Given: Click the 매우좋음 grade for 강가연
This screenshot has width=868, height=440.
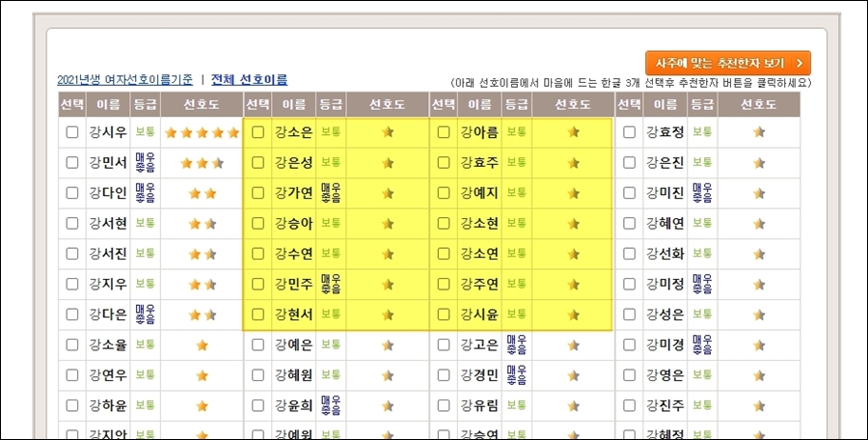Looking at the screenshot, I should (331, 193).
